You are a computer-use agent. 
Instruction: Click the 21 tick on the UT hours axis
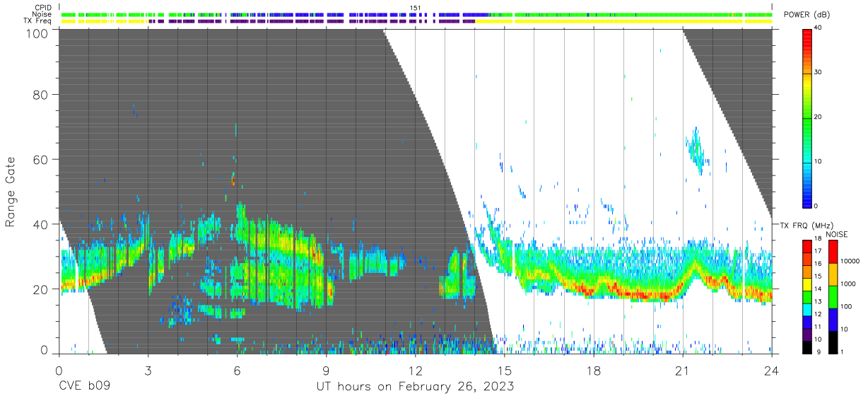click(x=683, y=370)
